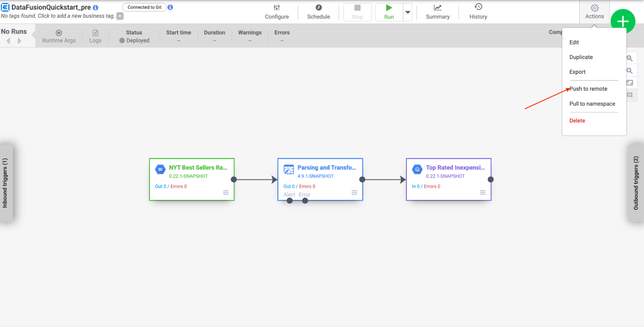Open the Configure settings
The image size is (644, 336).
click(x=277, y=12)
